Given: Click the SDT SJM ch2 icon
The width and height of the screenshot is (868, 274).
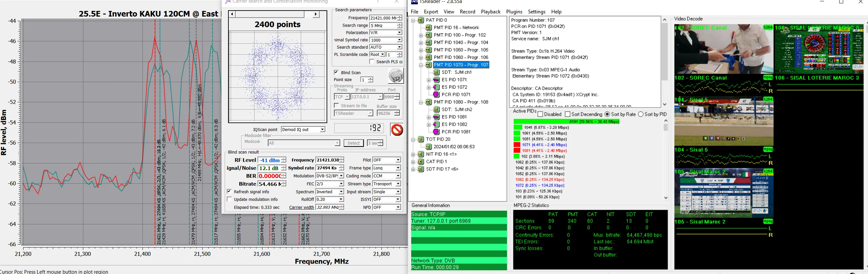Looking at the screenshot, I should (436, 110).
